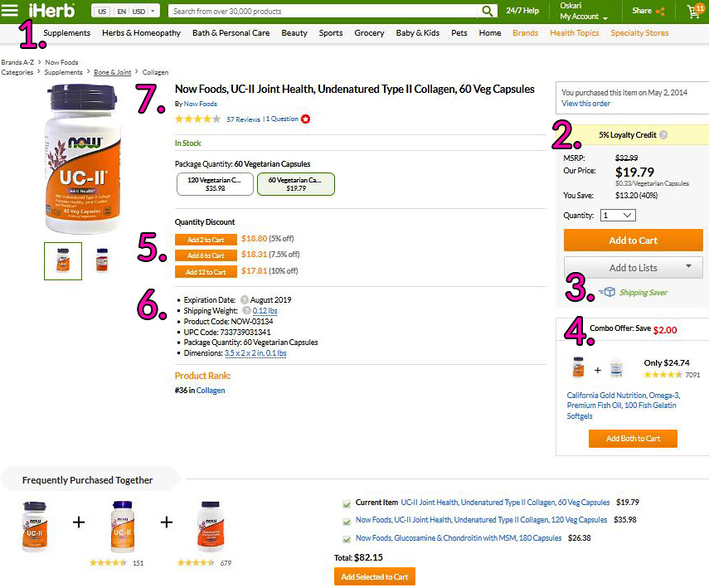Open the Quantity dropdown

point(617,215)
